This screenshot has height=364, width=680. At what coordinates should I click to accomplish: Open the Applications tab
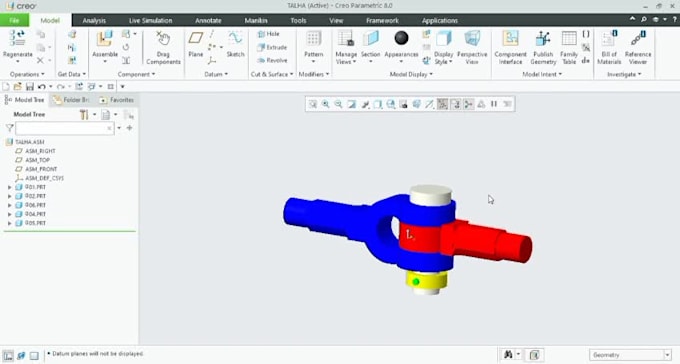coord(440,20)
